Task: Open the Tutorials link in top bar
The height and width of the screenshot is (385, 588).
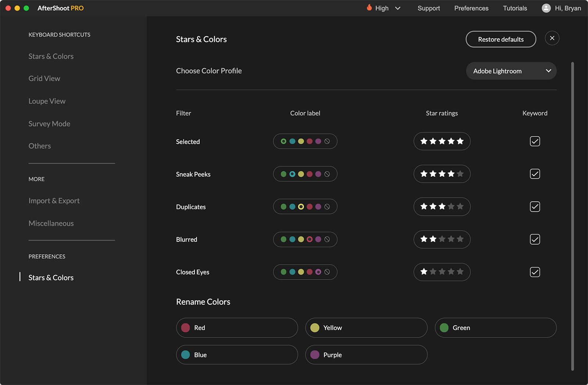Action: pos(514,8)
